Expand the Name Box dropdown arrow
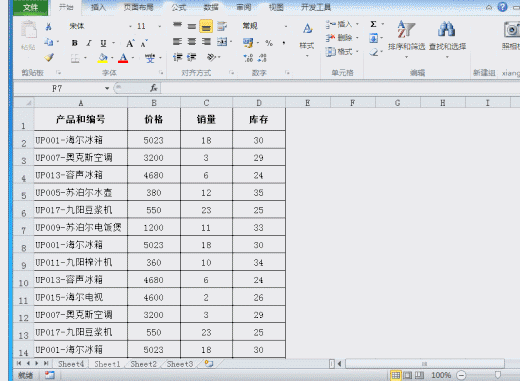The height and width of the screenshot is (381, 520). [107, 88]
